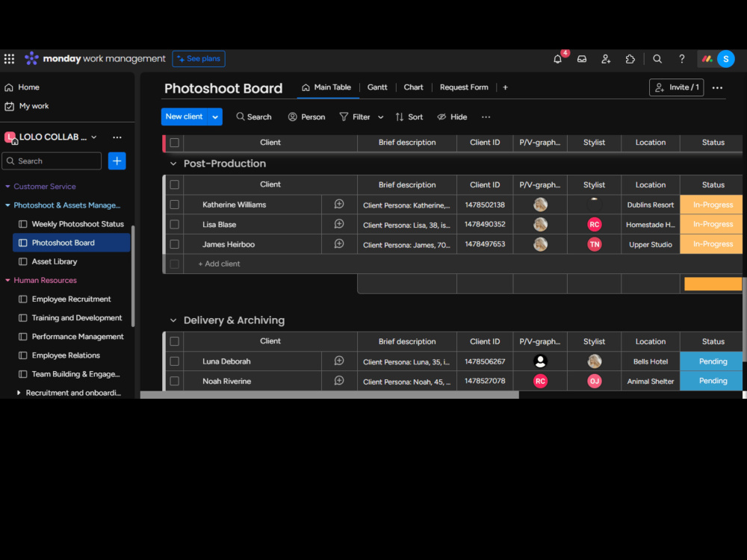
Task: Tick the Katherine Williams row checkbox
Action: pyautogui.click(x=174, y=205)
